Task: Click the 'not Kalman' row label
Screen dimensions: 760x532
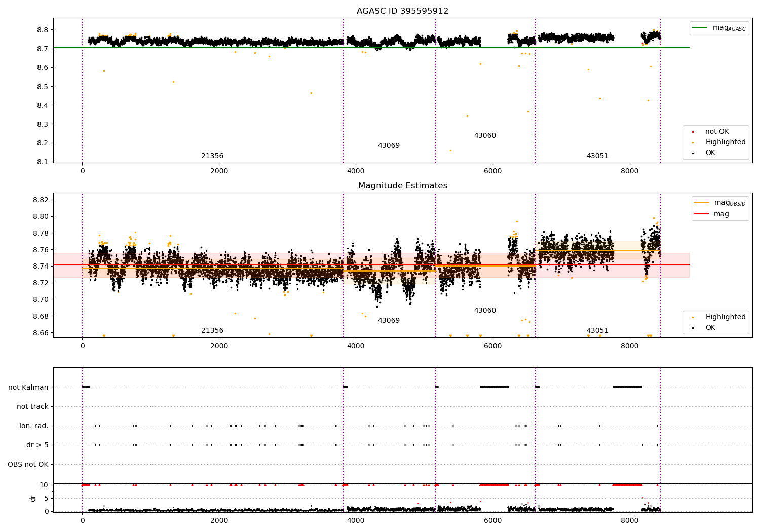Action: point(28,388)
